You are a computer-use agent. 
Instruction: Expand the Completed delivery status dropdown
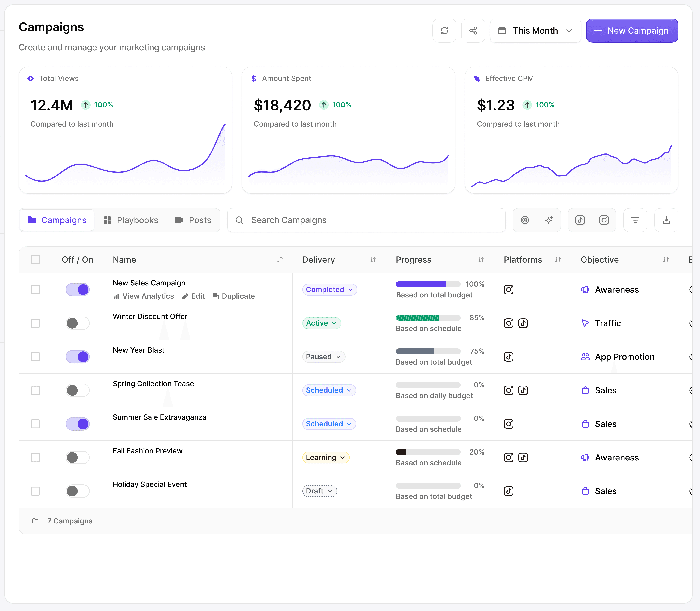(329, 290)
